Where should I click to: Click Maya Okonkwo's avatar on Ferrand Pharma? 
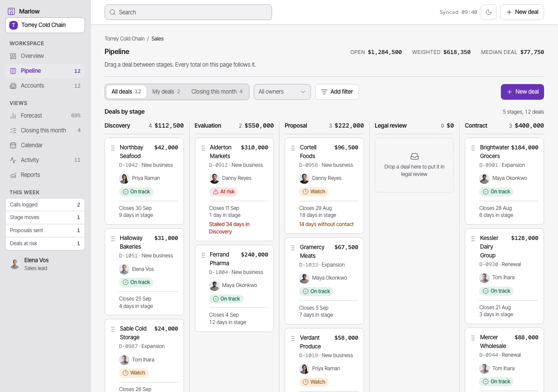tap(214, 286)
